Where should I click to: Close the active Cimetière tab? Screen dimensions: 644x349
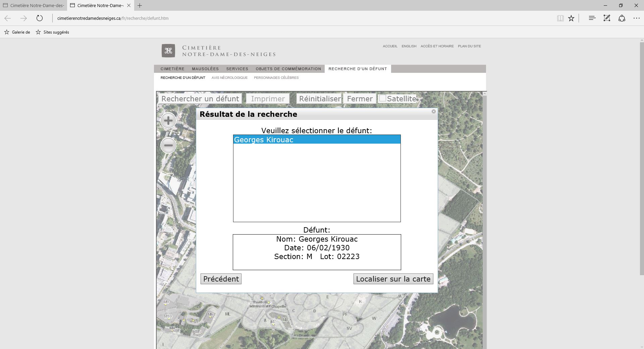tap(129, 5)
